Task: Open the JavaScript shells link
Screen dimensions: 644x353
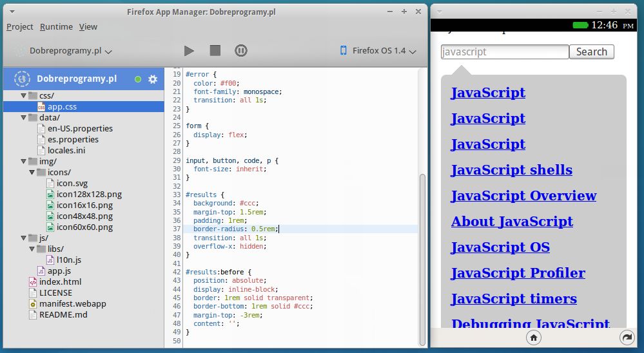Action: pyautogui.click(x=511, y=170)
